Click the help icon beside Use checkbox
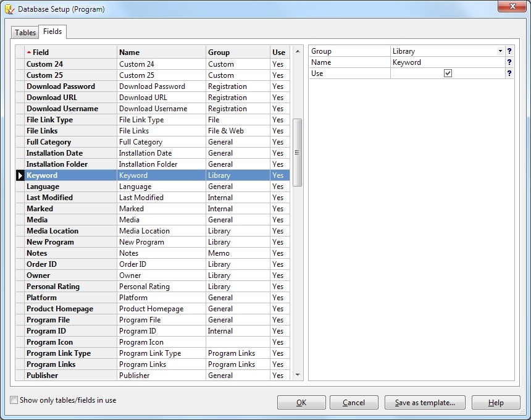This screenshot has width=531, height=420. click(509, 73)
